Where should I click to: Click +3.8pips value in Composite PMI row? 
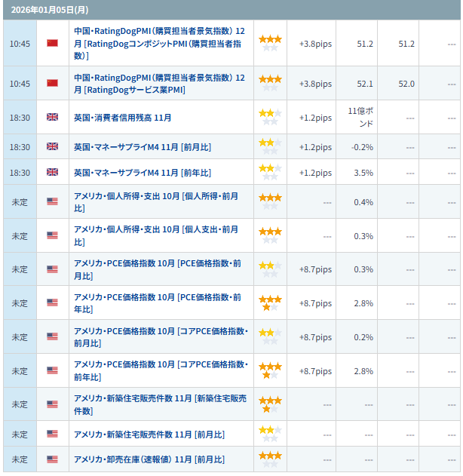coord(315,44)
